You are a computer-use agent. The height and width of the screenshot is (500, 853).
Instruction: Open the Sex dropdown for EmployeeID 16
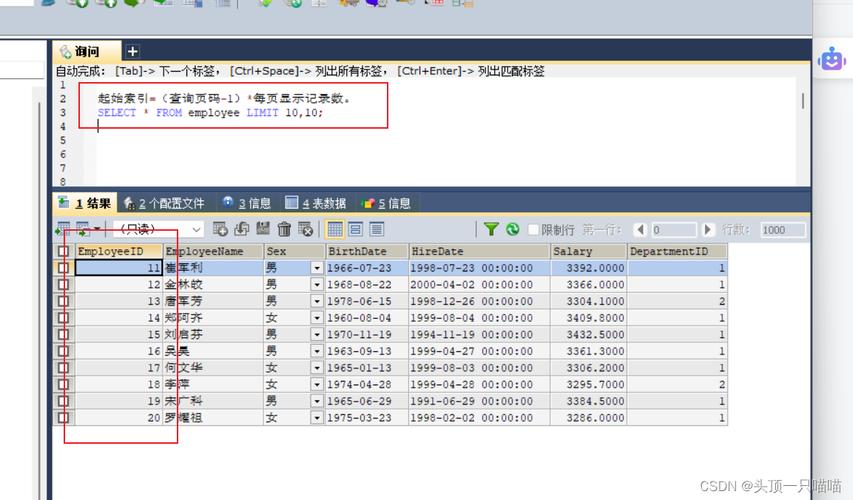pyautogui.click(x=317, y=351)
